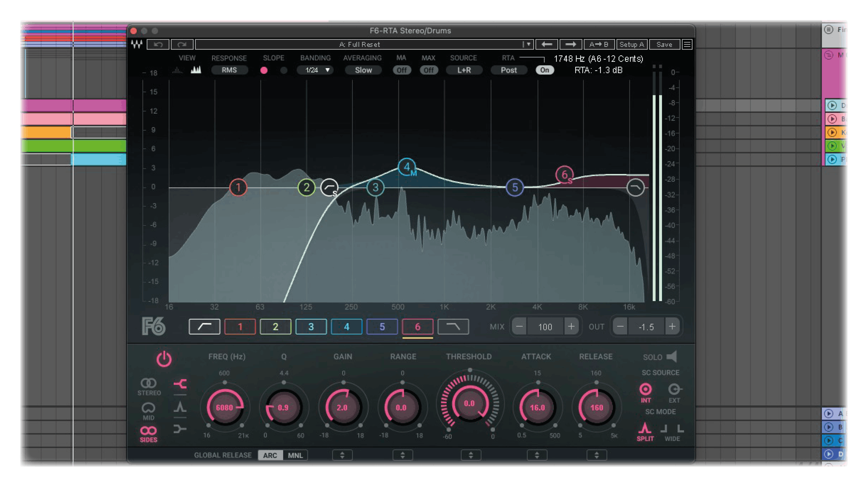Click the release global stepper arrows
The image size is (868, 487).
tap(597, 455)
